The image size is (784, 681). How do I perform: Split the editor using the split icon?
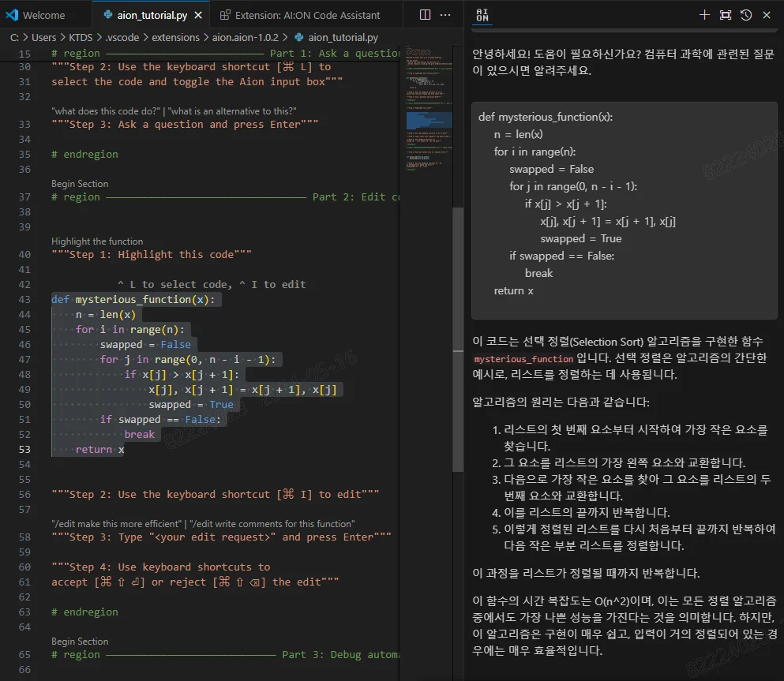[x=425, y=14]
